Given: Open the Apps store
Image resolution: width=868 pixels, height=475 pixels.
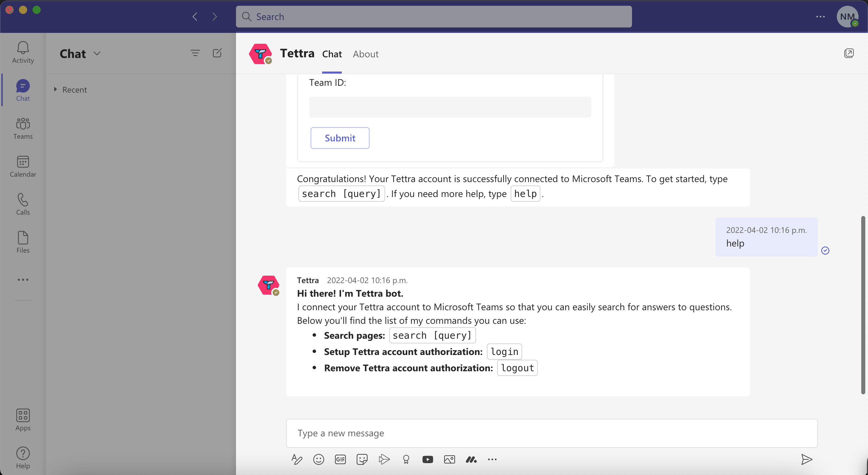Looking at the screenshot, I should (x=23, y=420).
